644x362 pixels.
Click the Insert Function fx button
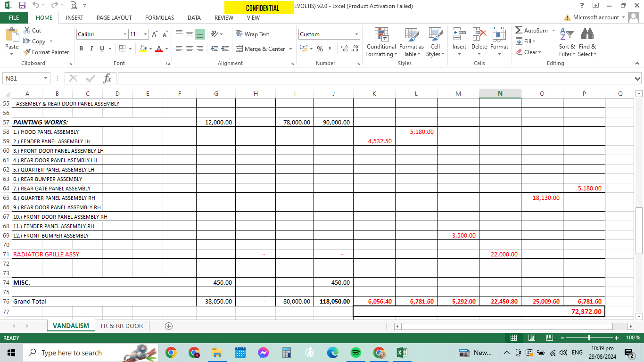point(107,78)
